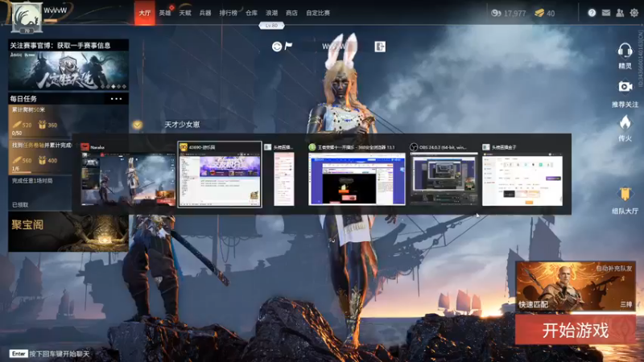Click the 开始游戏 start game button

point(576,330)
